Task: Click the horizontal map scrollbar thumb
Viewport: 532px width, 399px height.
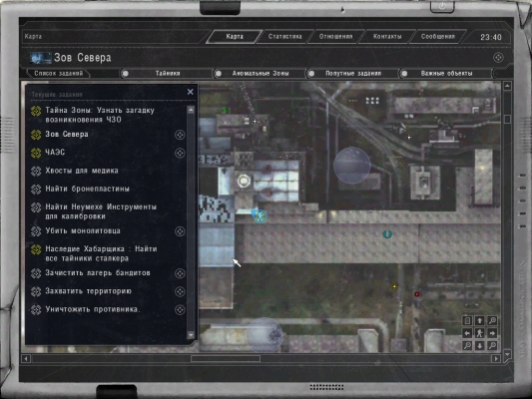Action: tap(226, 359)
